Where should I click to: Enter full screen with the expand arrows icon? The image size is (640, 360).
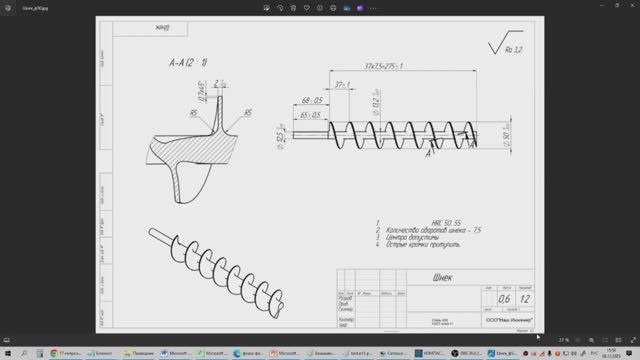click(x=633, y=340)
